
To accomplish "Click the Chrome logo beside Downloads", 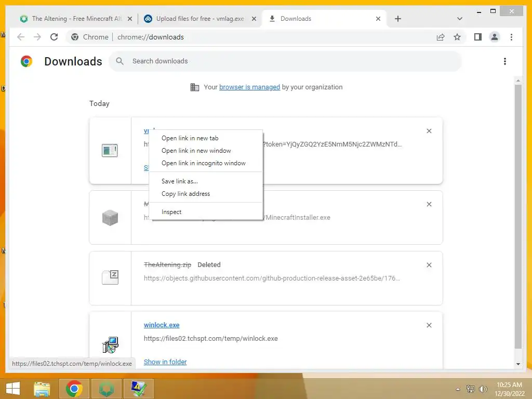I will pos(26,61).
